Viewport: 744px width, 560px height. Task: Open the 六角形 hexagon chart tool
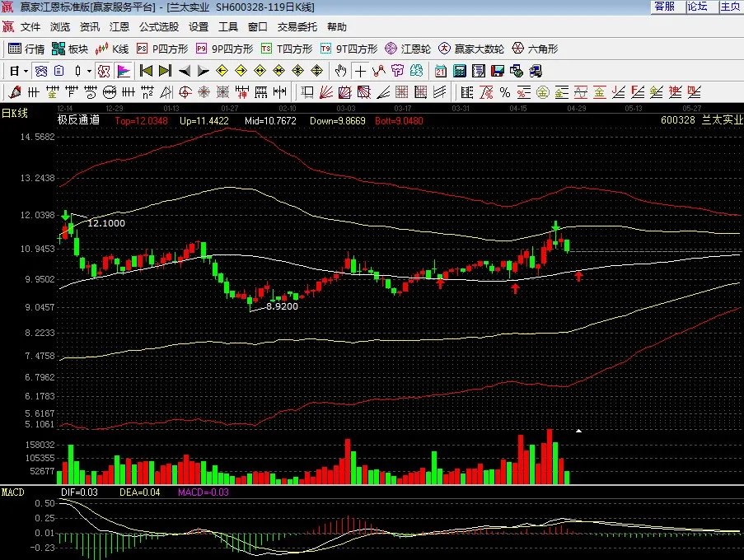pos(535,49)
